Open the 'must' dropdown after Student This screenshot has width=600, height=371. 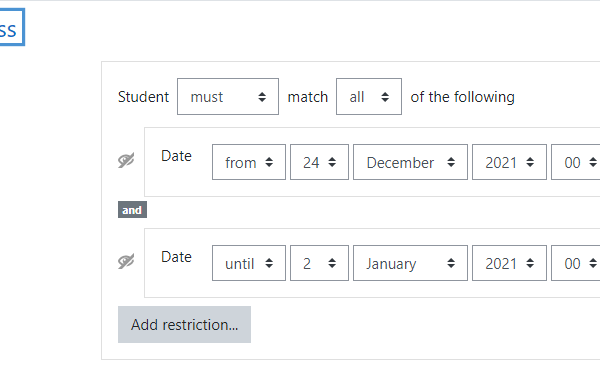[228, 96]
